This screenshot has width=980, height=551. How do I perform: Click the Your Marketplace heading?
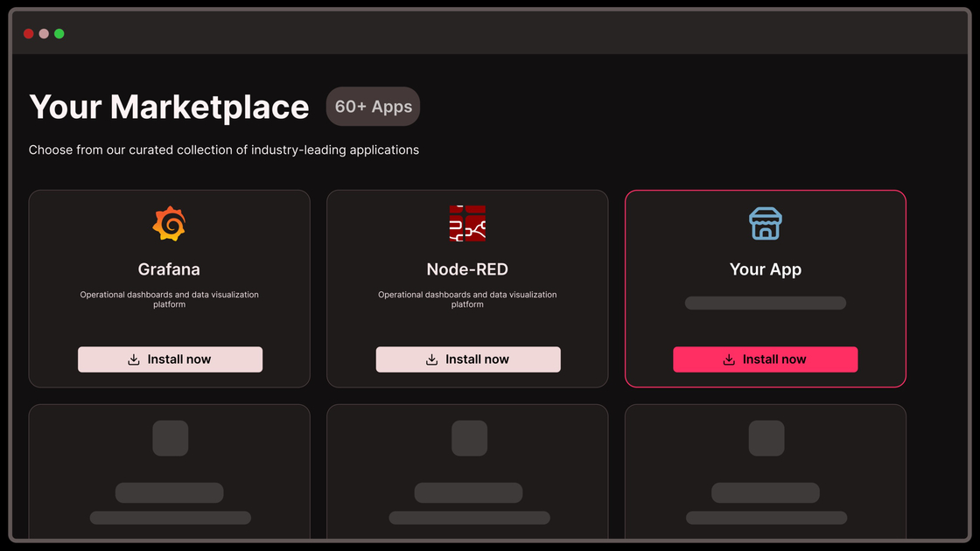(x=169, y=107)
